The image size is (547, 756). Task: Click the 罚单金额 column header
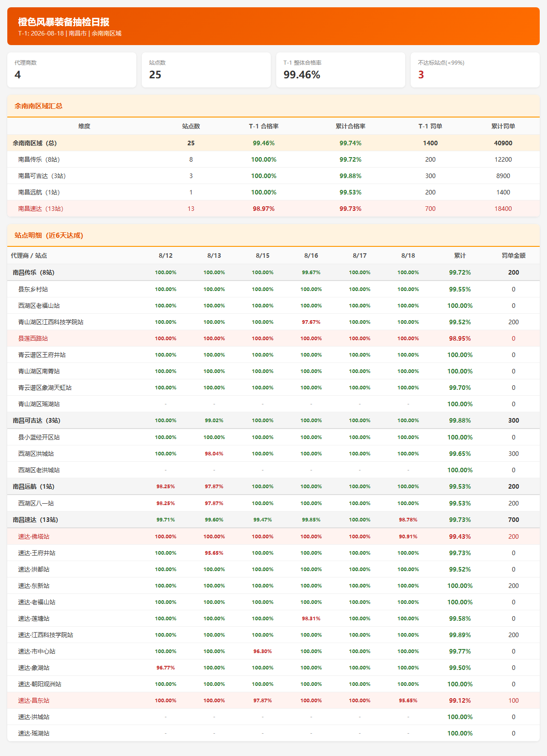(x=513, y=255)
